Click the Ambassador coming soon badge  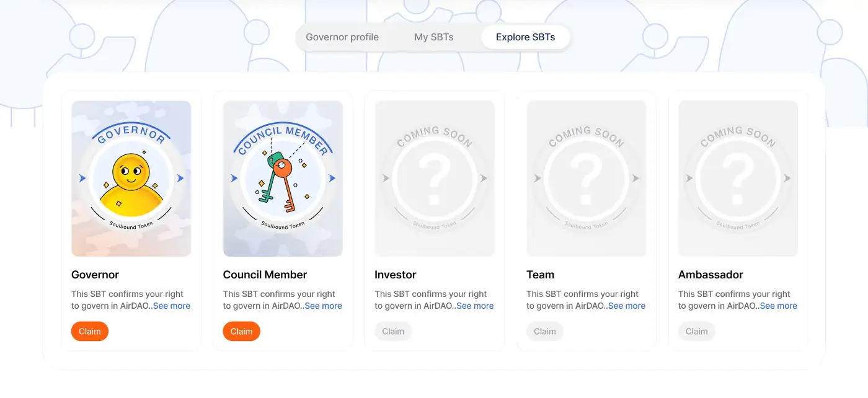pyautogui.click(x=738, y=179)
